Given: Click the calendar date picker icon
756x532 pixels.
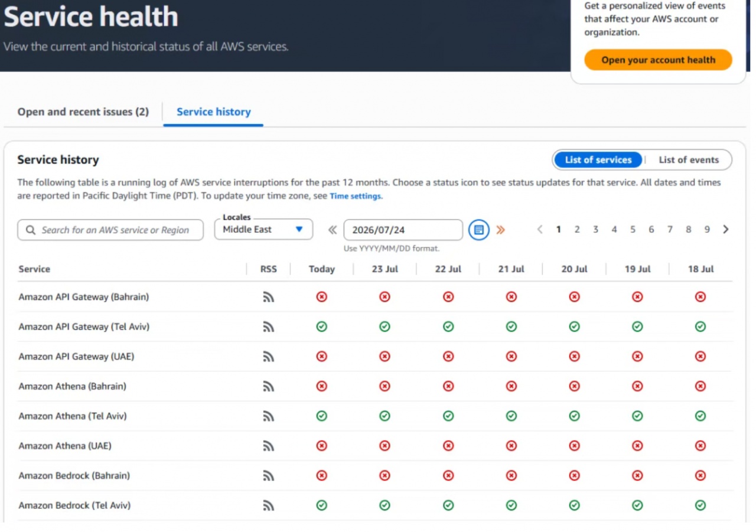Looking at the screenshot, I should coord(479,230).
